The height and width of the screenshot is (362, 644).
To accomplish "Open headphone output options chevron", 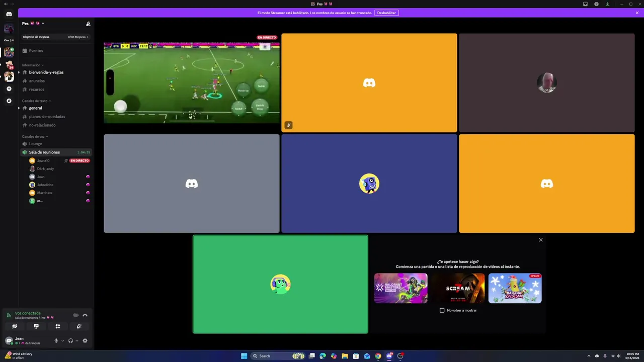I will pos(76,341).
